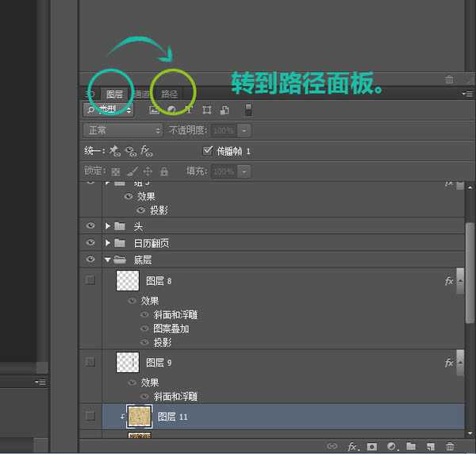Show 图层 8 visibility box
Screen dimensions: 476x454
point(90,280)
